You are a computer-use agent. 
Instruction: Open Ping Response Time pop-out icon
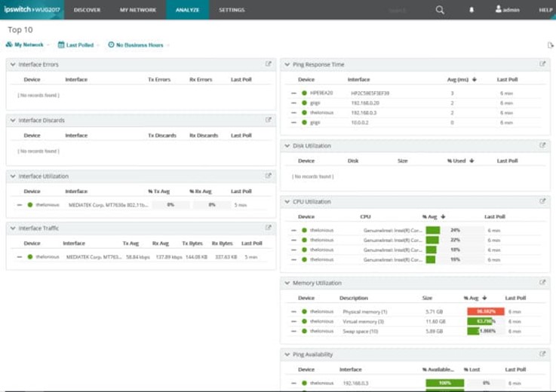542,64
